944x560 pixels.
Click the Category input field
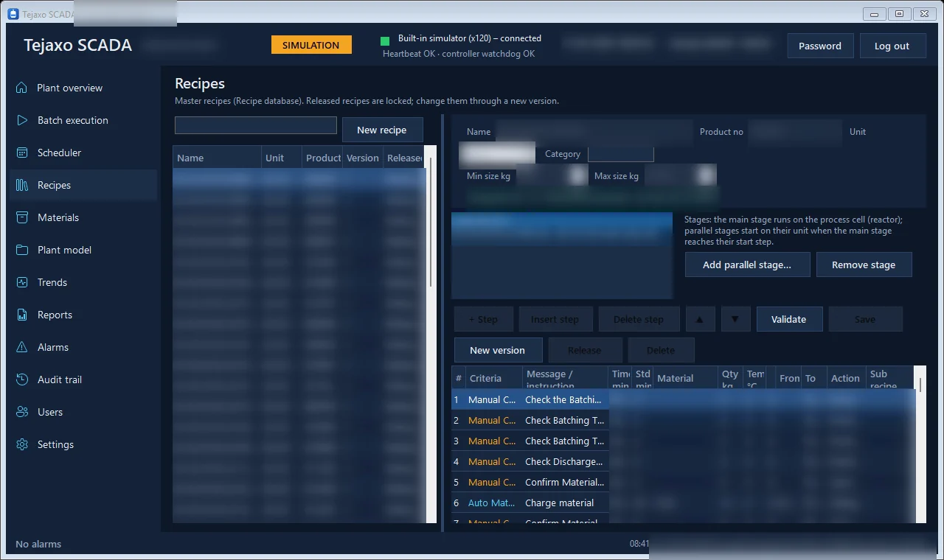pos(621,154)
